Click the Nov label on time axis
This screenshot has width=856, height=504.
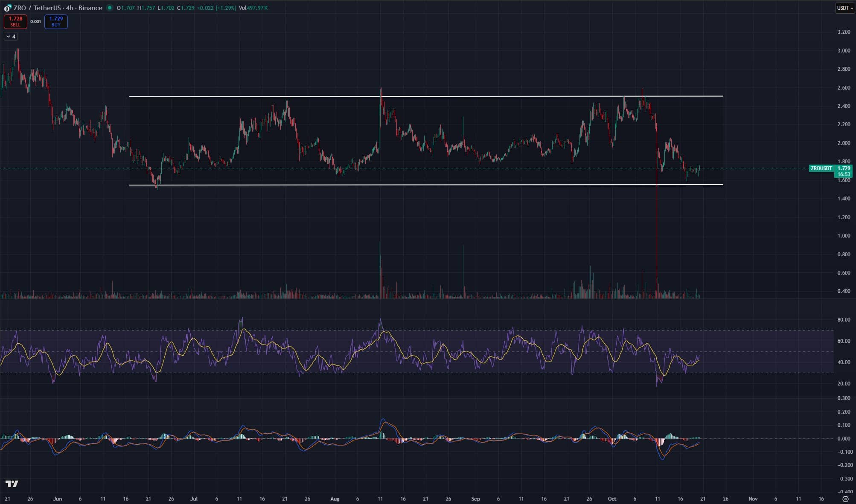753,498
